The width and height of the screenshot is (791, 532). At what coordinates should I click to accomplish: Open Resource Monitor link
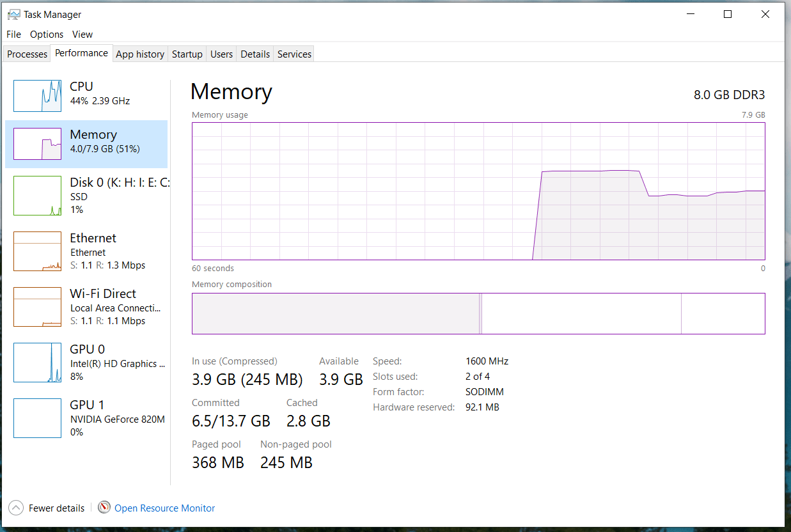tap(164, 508)
